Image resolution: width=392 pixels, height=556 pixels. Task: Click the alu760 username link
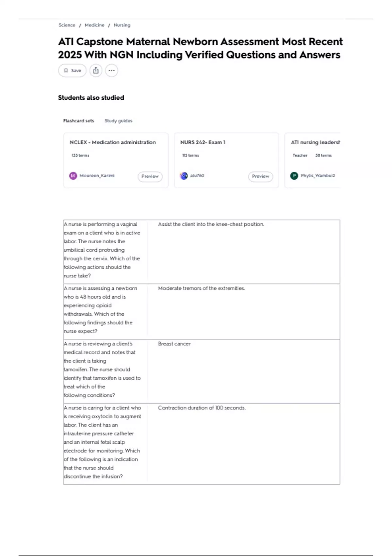coord(197,176)
